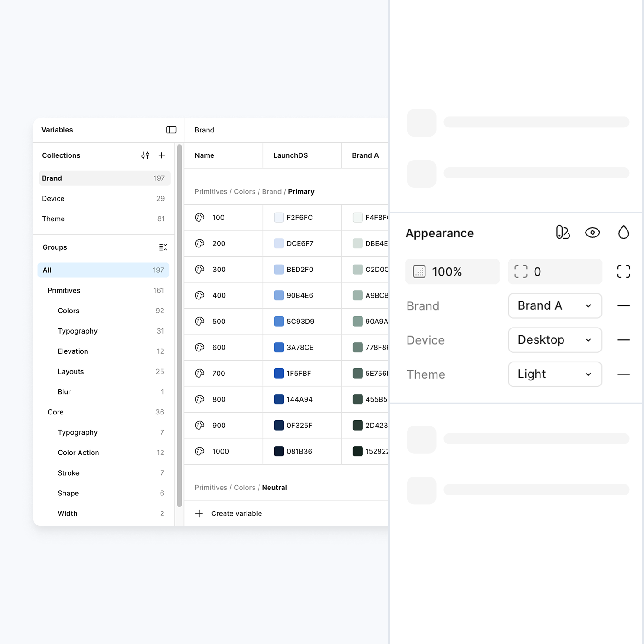Click the 3A78CE color swatch
This screenshot has width=644, height=644.
(x=279, y=347)
